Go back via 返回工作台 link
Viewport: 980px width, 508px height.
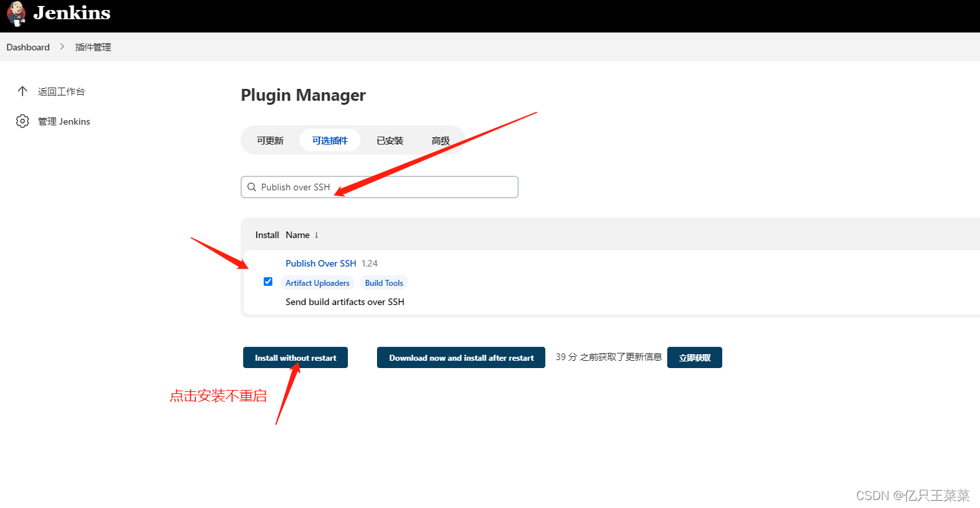[61, 92]
